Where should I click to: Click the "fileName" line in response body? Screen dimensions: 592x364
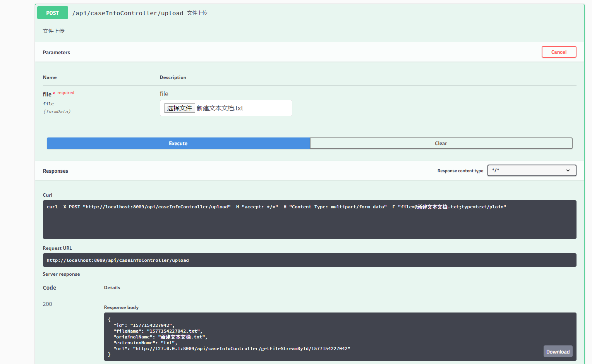[158, 331]
